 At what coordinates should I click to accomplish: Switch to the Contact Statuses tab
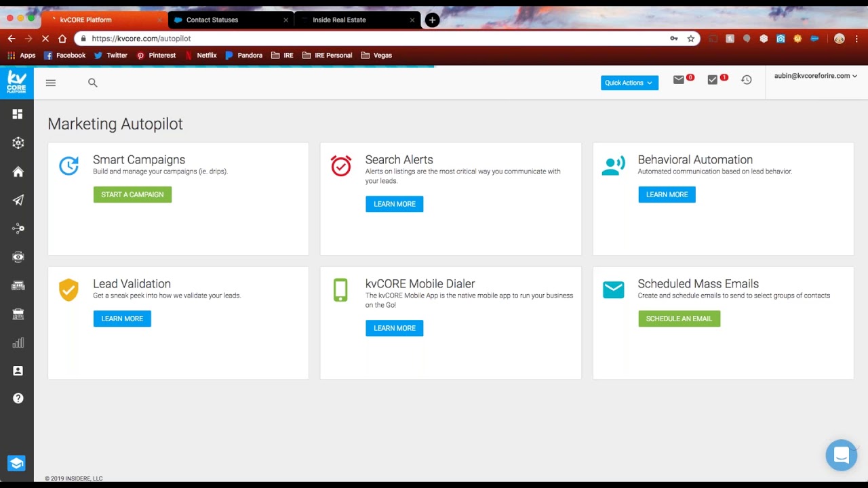(231, 20)
